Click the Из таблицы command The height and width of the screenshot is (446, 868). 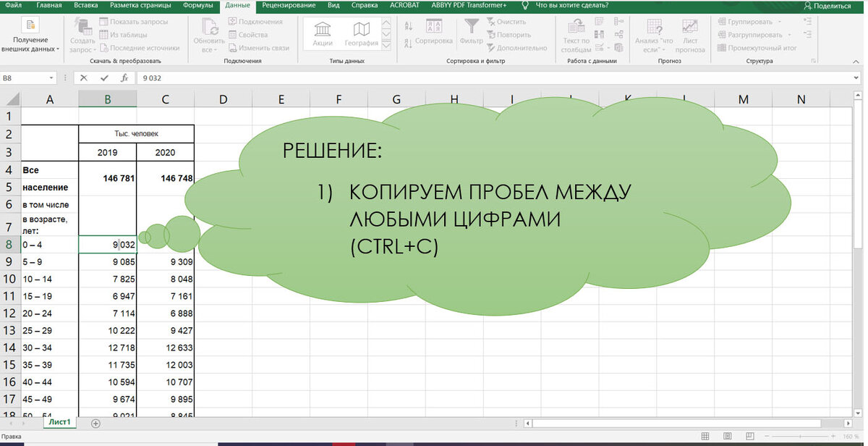click(123, 35)
